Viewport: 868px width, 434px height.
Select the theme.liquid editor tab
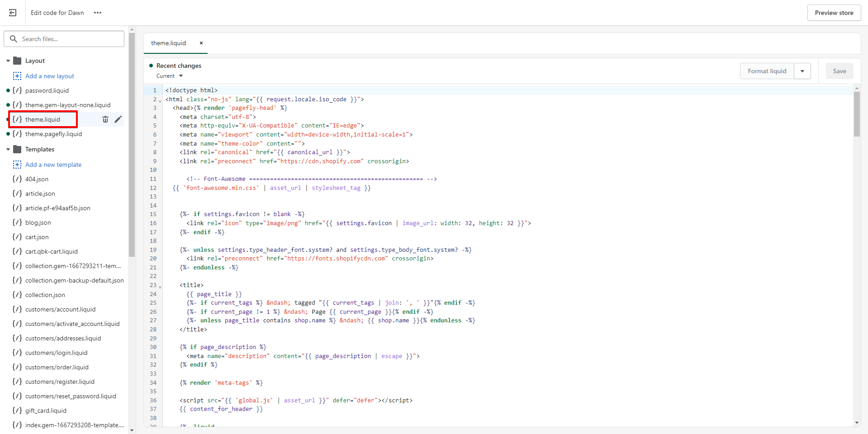[168, 43]
